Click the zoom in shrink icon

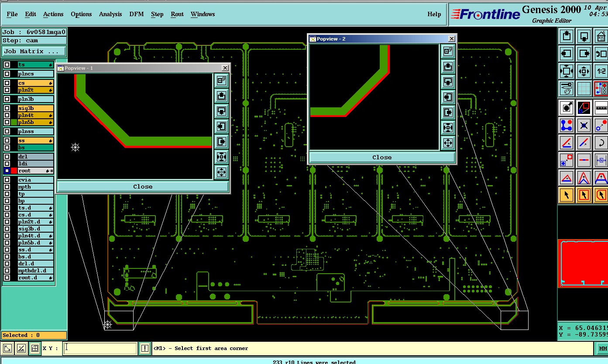(x=584, y=71)
